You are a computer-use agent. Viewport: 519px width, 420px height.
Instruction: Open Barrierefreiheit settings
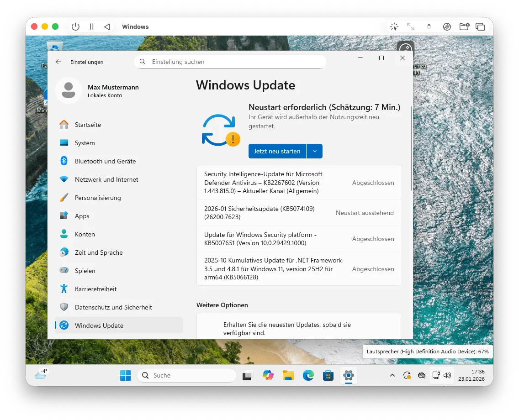118,289
